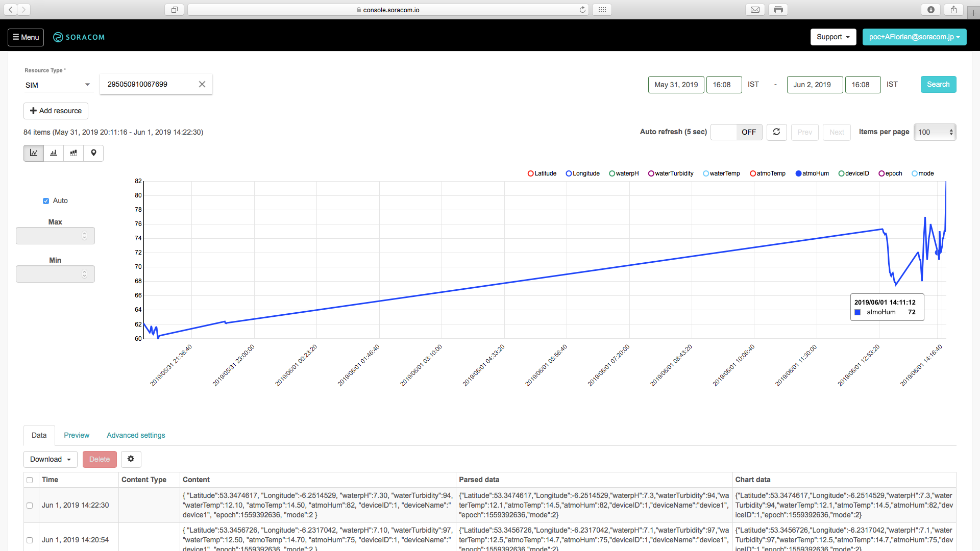This screenshot has height=551, width=980.
Task: Expand the Resource Type SIM dropdown
Action: 57,85
